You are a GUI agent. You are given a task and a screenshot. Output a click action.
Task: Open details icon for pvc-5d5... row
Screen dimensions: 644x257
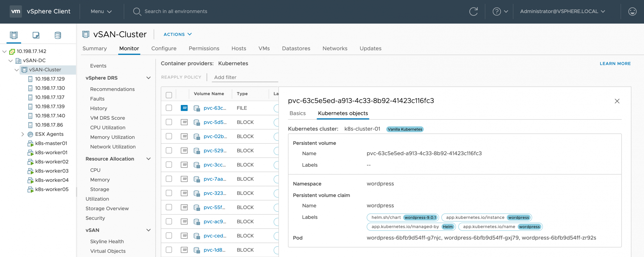click(x=184, y=122)
